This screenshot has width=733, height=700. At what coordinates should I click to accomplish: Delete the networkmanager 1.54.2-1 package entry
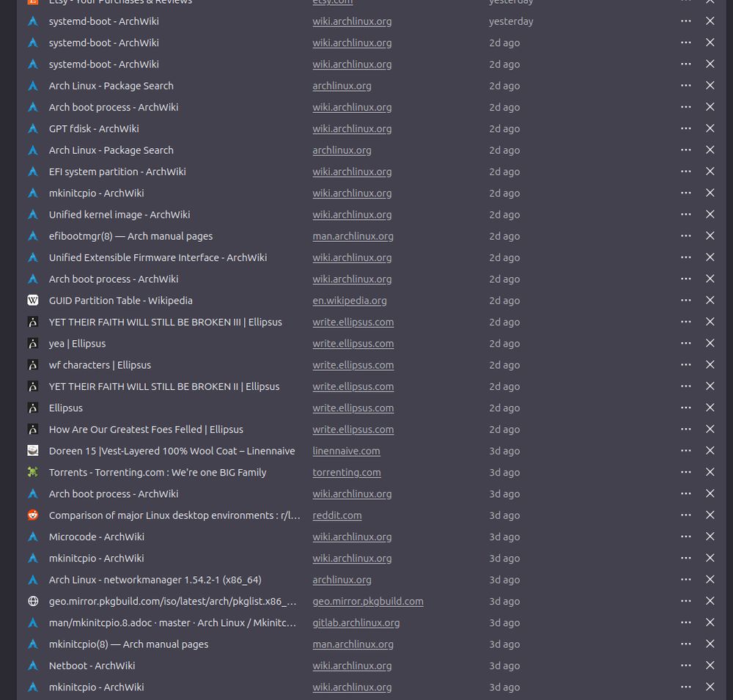tap(710, 580)
